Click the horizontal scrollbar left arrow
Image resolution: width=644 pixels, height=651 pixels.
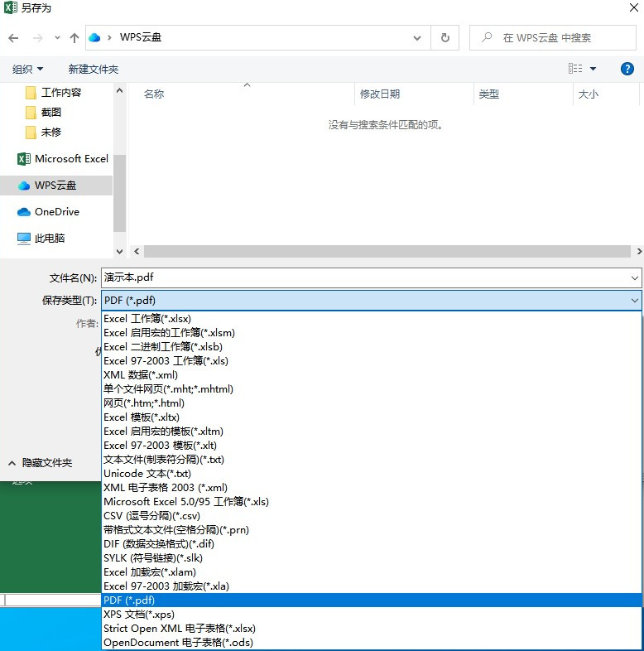click(x=137, y=251)
